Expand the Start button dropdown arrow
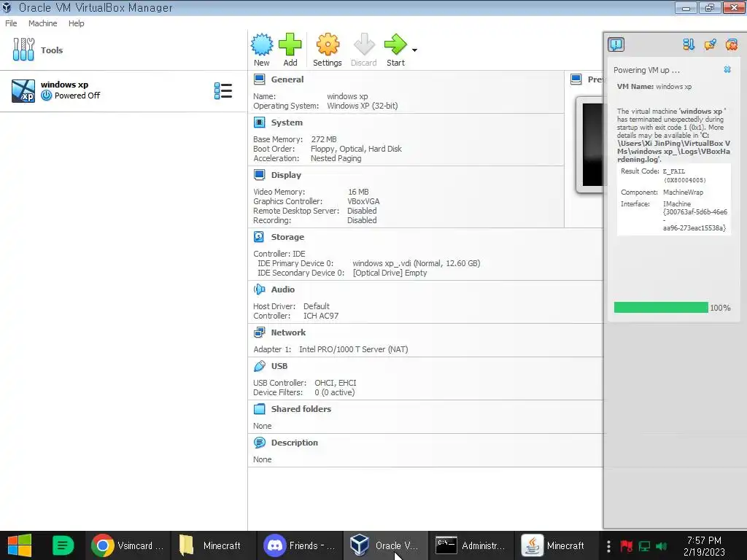This screenshot has height=560, width=747. click(x=414, y=50)
